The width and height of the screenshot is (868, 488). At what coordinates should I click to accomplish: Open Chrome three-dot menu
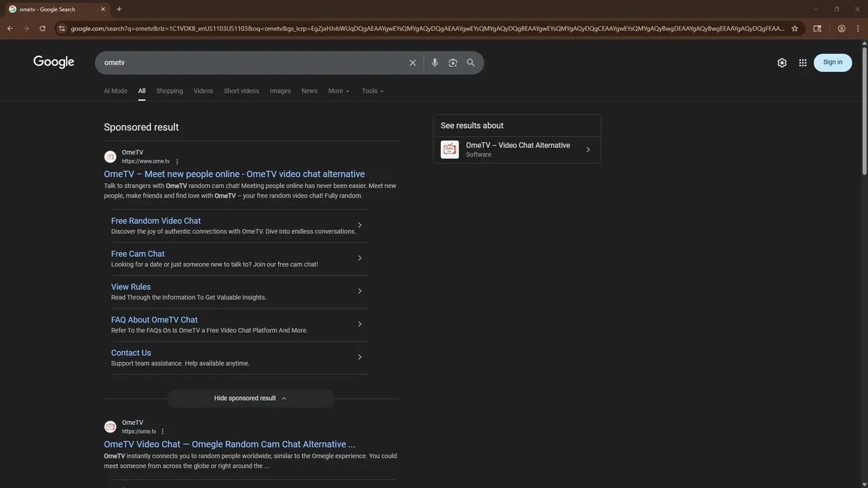pos(858,28)
